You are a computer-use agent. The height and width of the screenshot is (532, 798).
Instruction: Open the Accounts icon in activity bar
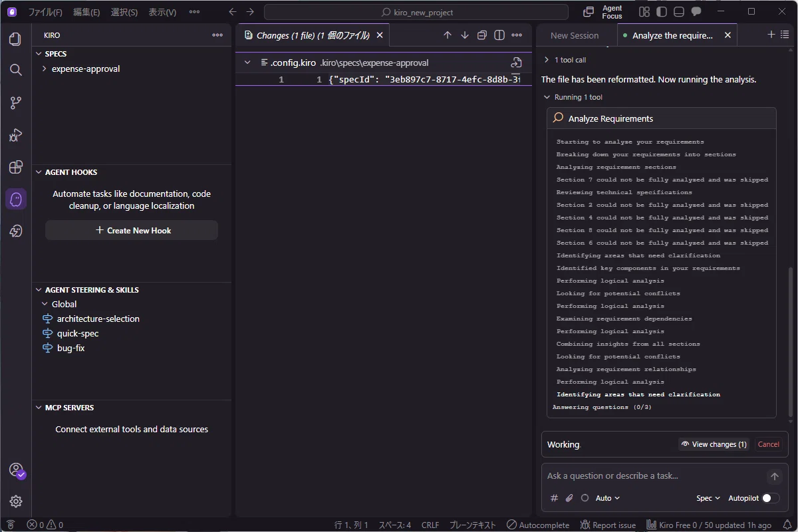click(x=16, y=470)
